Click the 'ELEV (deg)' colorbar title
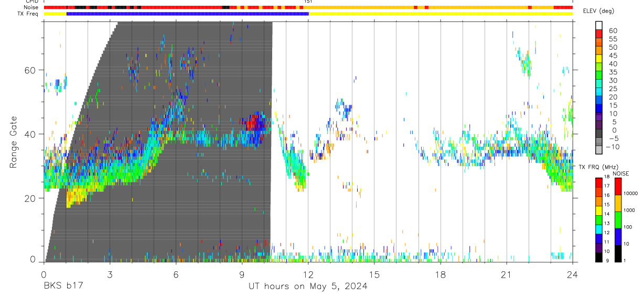 pos(598,11)
